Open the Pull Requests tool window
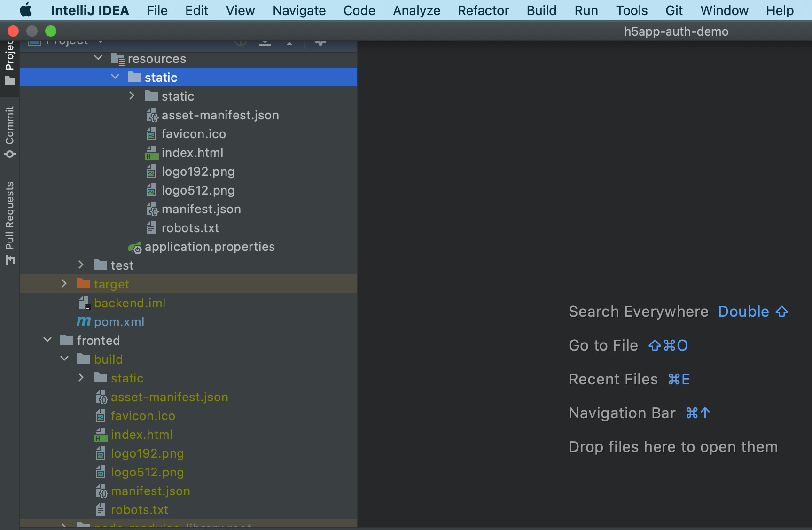Screen dimensions: 812x530 (x=9, y=222)
